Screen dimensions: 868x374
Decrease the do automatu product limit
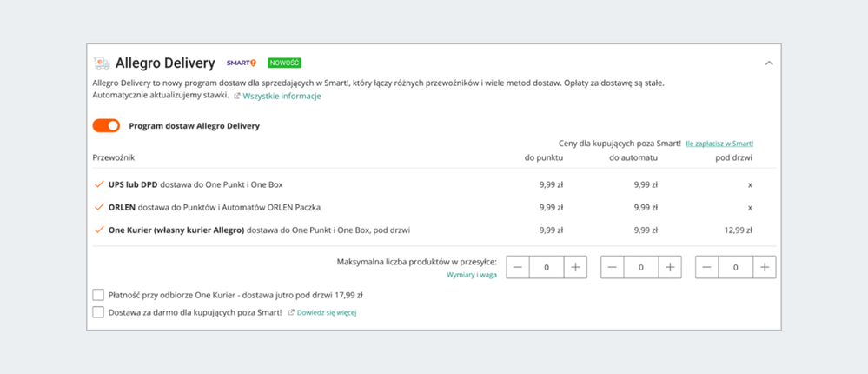coord(613,267)
